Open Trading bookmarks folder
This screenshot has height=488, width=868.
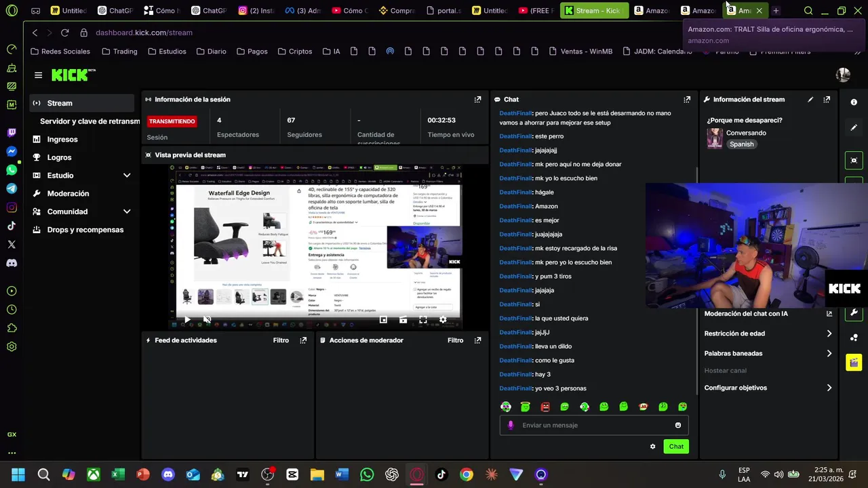click(119, 52)
